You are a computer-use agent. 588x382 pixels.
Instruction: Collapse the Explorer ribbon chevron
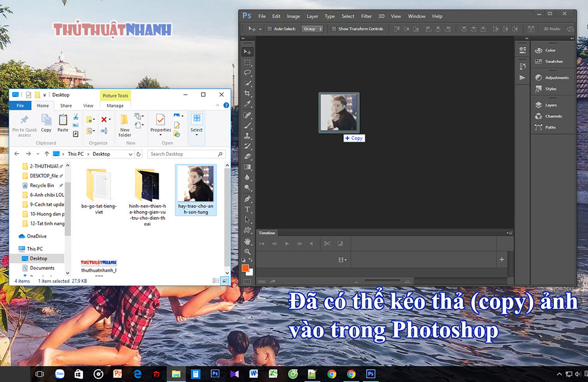click(x=218, y=105)
